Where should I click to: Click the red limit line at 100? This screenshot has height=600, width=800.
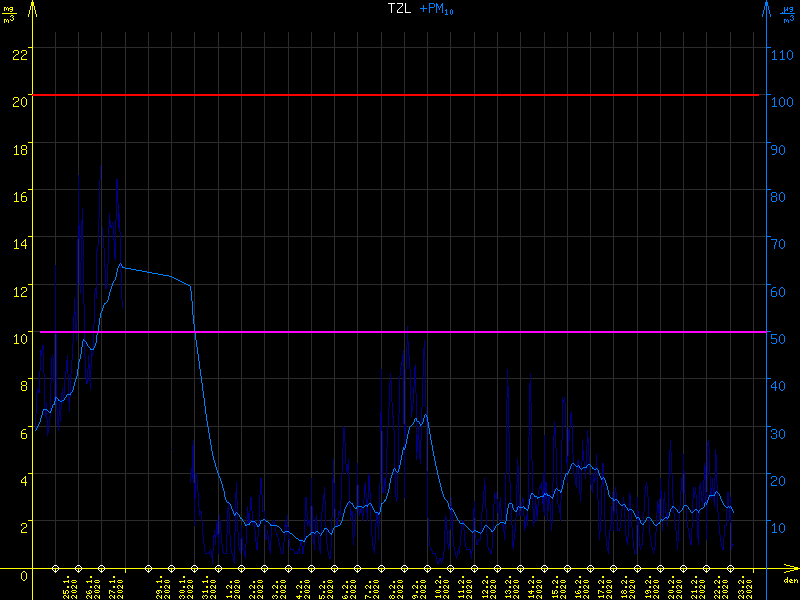[400, 95]
